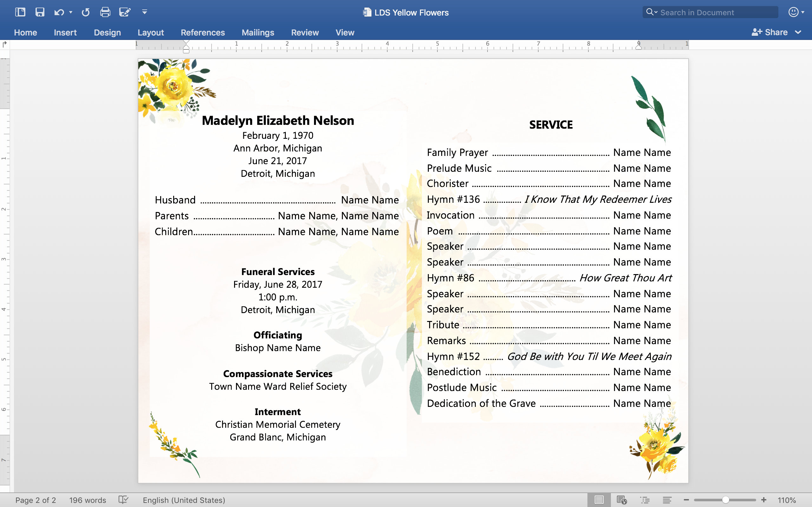Open the Mailings ribbon tab

coord(258,32)
